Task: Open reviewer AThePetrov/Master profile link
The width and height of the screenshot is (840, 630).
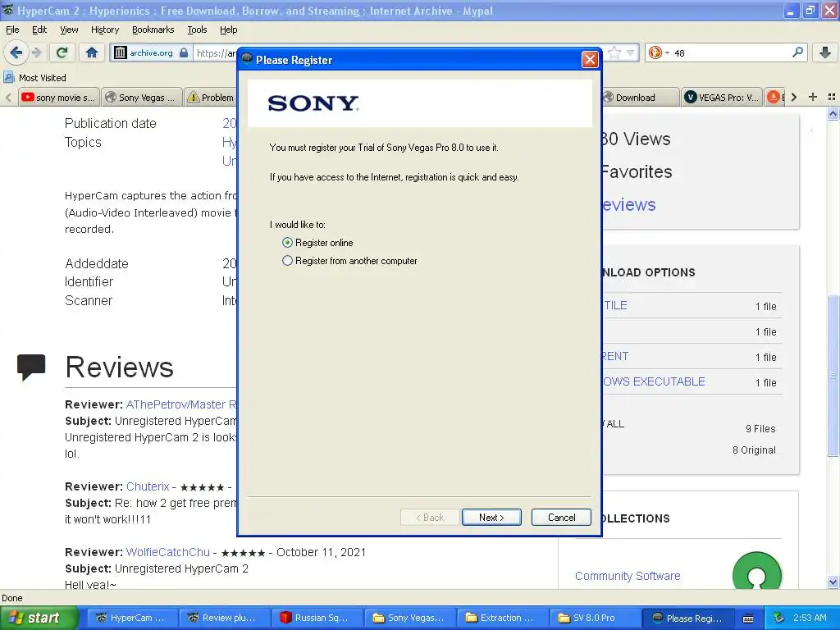Action: click(181, 404)
